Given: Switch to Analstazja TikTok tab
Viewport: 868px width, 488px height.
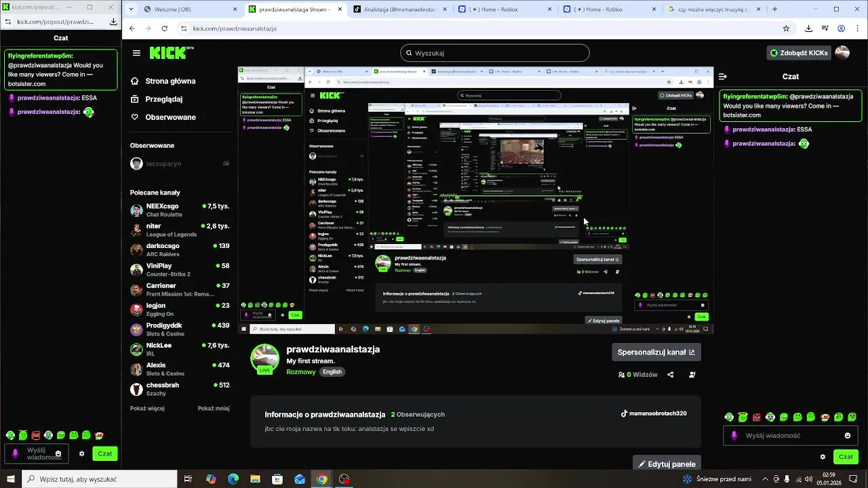Looking at the screenshot, I should (x=400, y=9).
